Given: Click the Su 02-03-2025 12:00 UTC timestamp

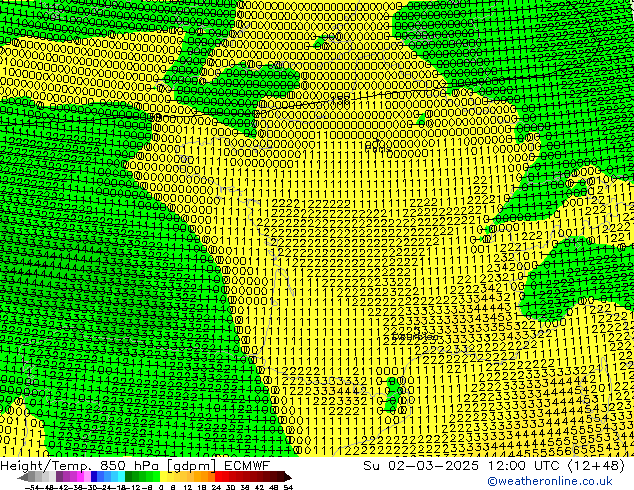Looking at the screenshot, I should click(x=494, y=466).
